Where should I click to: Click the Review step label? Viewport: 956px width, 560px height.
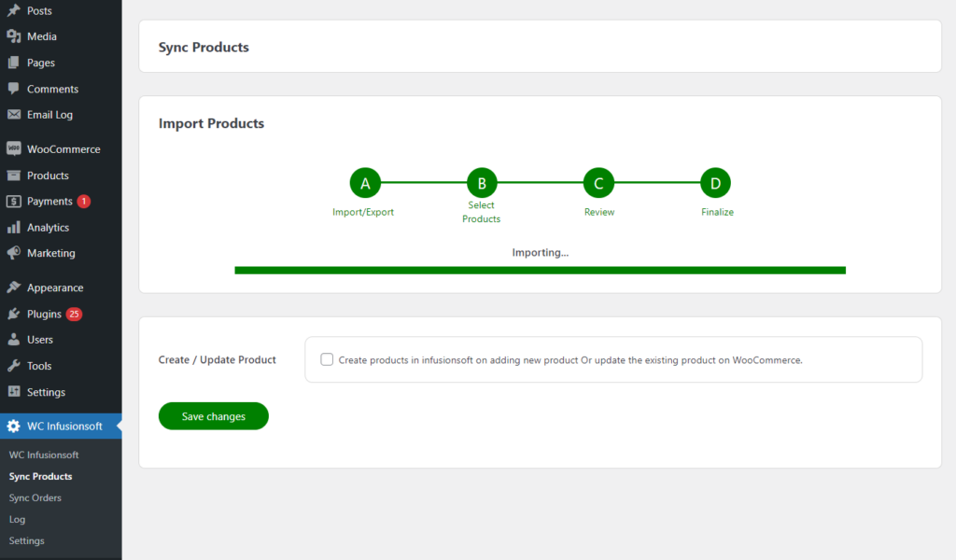(599, 212)
